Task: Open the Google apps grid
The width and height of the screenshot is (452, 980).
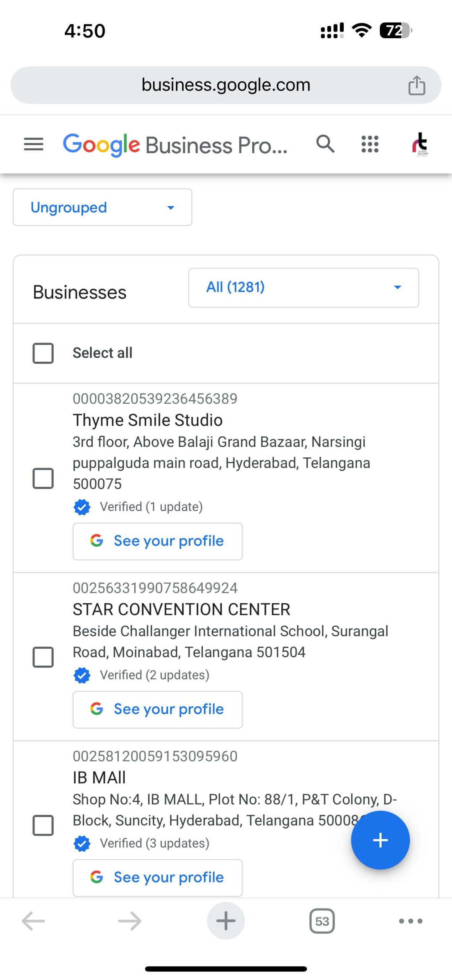Action: [370, 144]
